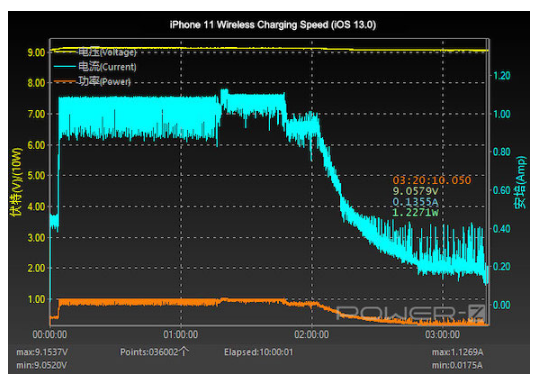Image resolution: width=533 pixels, height=377 pixels.
Task: Click the 2.00 voltage axis label
Action: coord(36,268)
